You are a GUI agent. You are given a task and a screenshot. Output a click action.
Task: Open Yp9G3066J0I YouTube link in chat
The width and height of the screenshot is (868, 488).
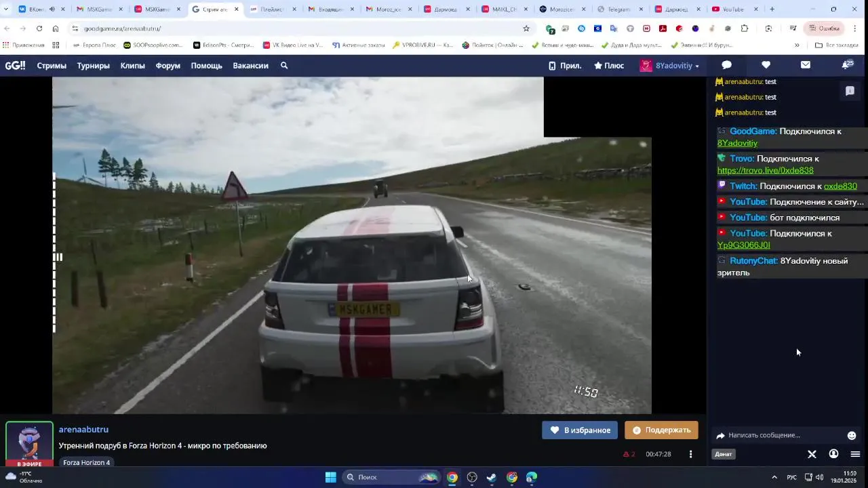(x=744, y=245)
